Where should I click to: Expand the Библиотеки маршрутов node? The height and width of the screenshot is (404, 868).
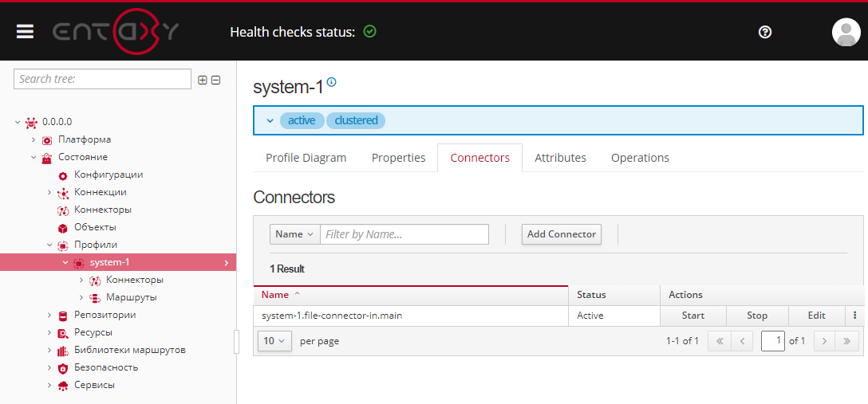pos(49,351)
